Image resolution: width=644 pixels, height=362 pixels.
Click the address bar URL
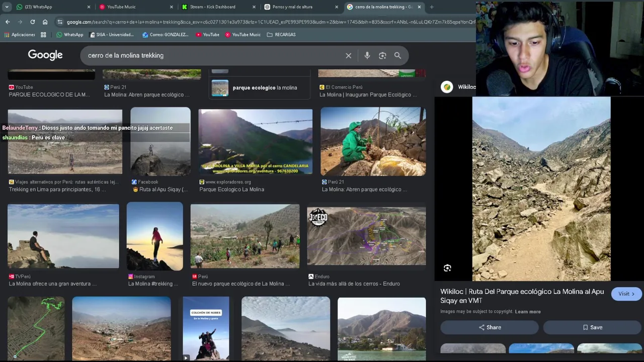(x=271, y=22)
